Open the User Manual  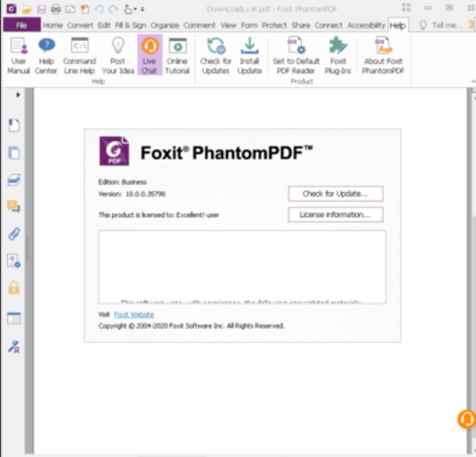click(x=18, y=56)
